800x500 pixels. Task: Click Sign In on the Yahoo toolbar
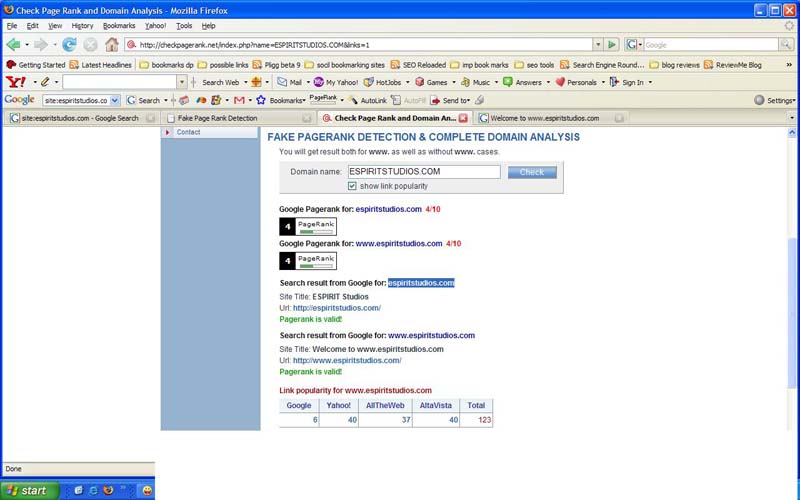coord(627,82)
